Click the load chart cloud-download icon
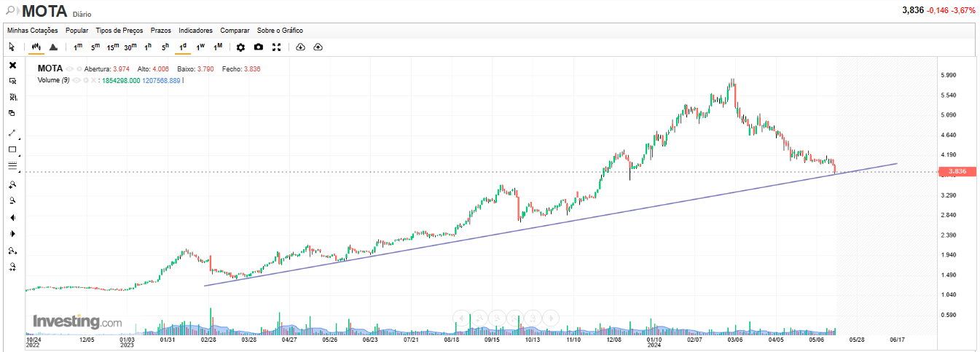The width and height of the screenshot is (980, 352). (301, 47)
